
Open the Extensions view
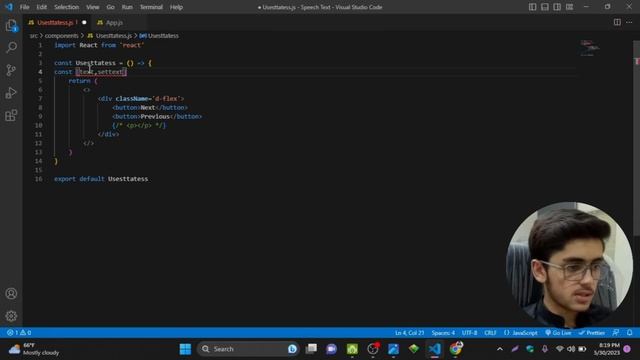pyautogui.click(x=11, y=116)
